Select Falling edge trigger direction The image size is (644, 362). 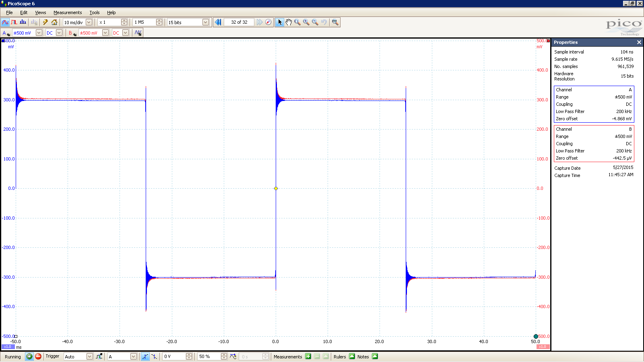click(x=154, y=356)
